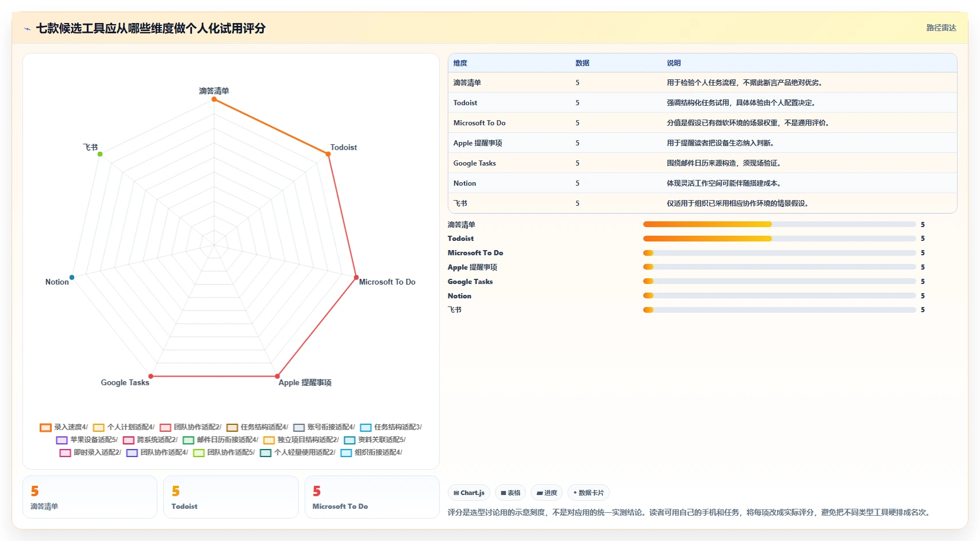Click the Todoist data point on the radar
The width and height of the screenshot is (980, 541).
pyautogui.click(x=328, y=154)
